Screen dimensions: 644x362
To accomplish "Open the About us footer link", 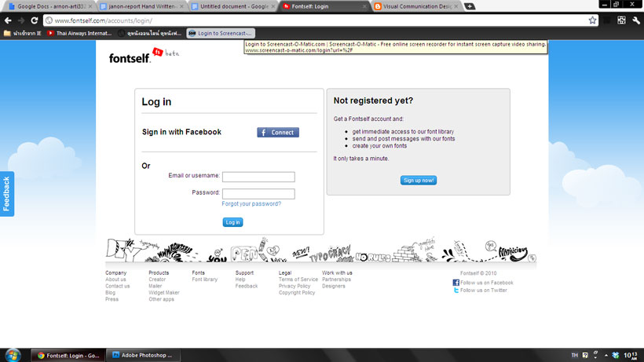I will (x=115, y=279).
